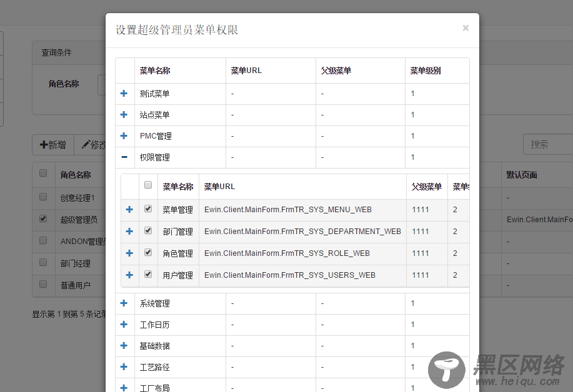Click the 设置超级管理员菜单权限 dialog title
This screenshot has height=392, width=573.
click(177, 30)
